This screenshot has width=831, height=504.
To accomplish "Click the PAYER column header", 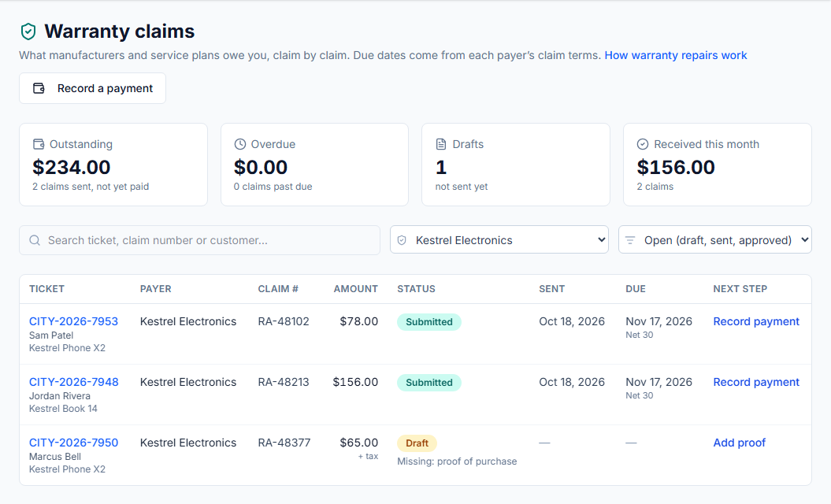I will click(156, 289).
